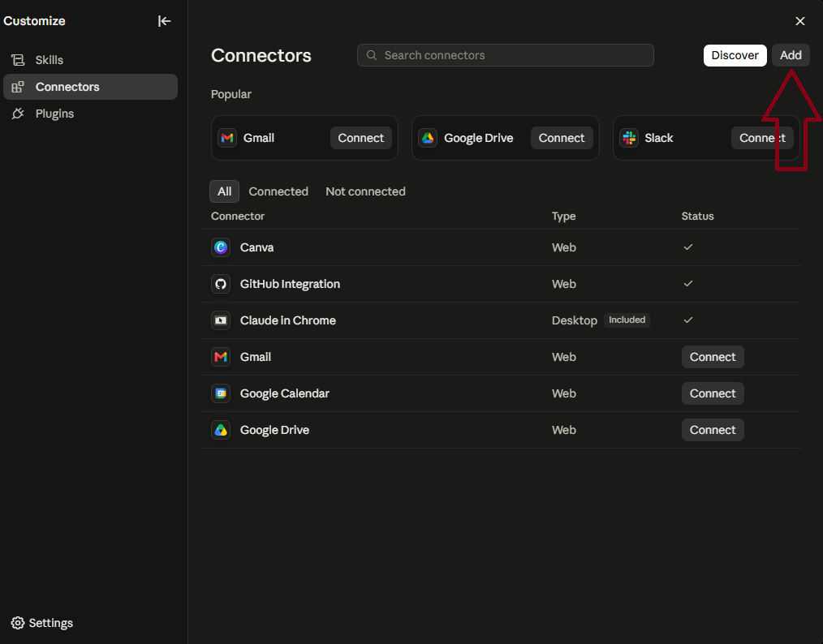Close the Customize dialog
The image size is (823, 644).
(799, 21)
